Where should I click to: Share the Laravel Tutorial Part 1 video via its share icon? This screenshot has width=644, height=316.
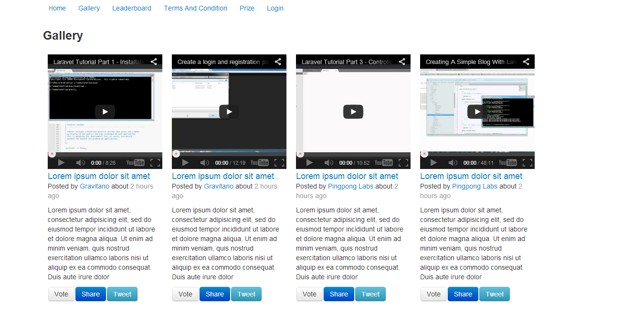tap(154, 62)
